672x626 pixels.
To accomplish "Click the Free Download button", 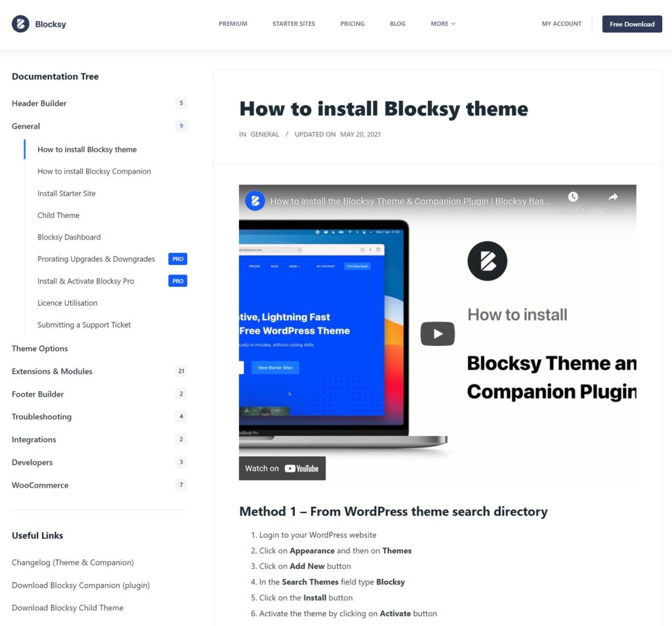I will click(632, 24).
